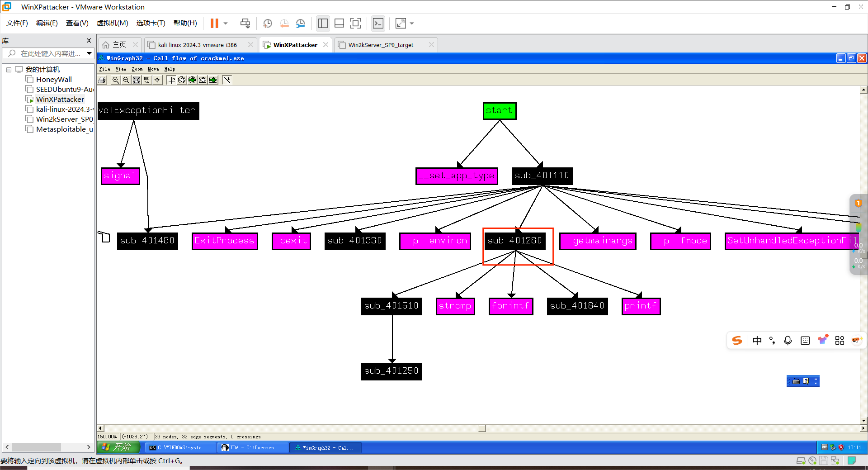Select the polar fisheye view icon
This screenshot has width=868, height=470.
pyautogui.click(x=182, y=80)
